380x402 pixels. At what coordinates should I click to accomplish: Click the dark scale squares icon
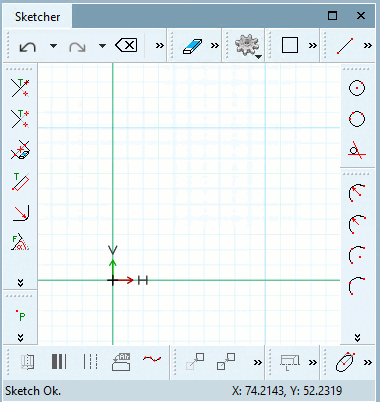[x=226, y=362]
